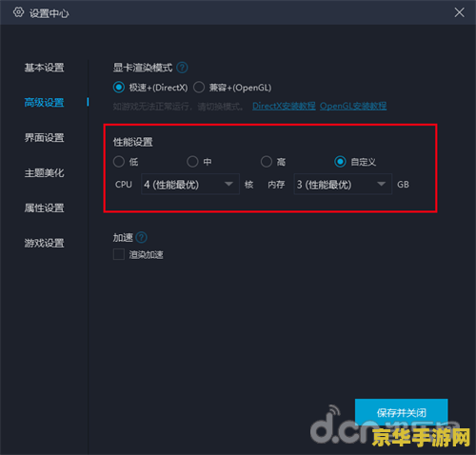This screenshot has width=476, height=455.
Task: Choose the 中 performance preset
Action: coord(192,162)
